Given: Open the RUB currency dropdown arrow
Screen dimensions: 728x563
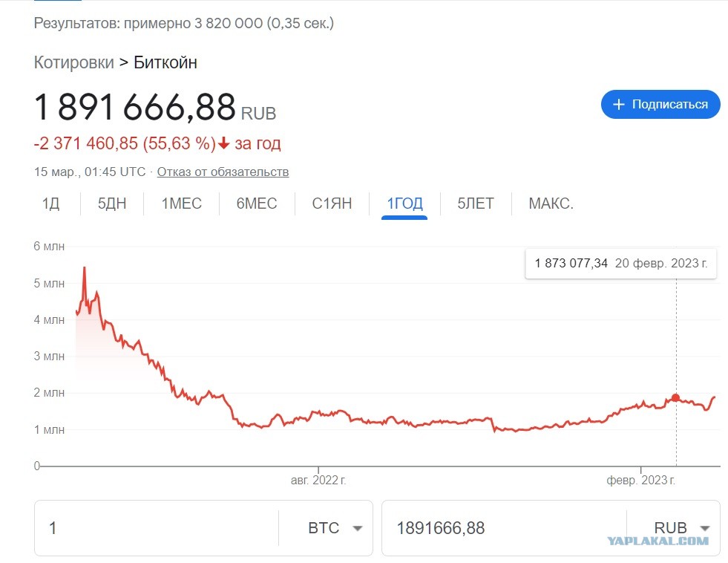Looking at the screenshot, I should tap(705, 528).
